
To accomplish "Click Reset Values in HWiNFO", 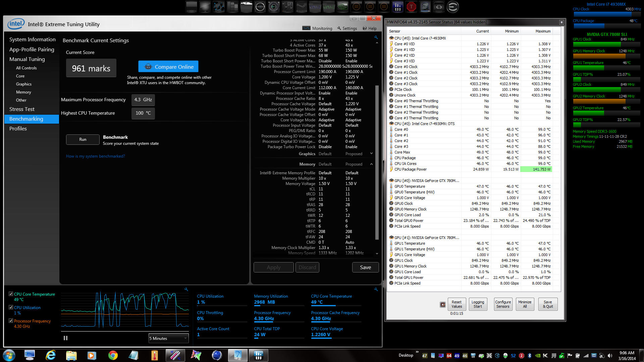I will [x=457, y=304].
